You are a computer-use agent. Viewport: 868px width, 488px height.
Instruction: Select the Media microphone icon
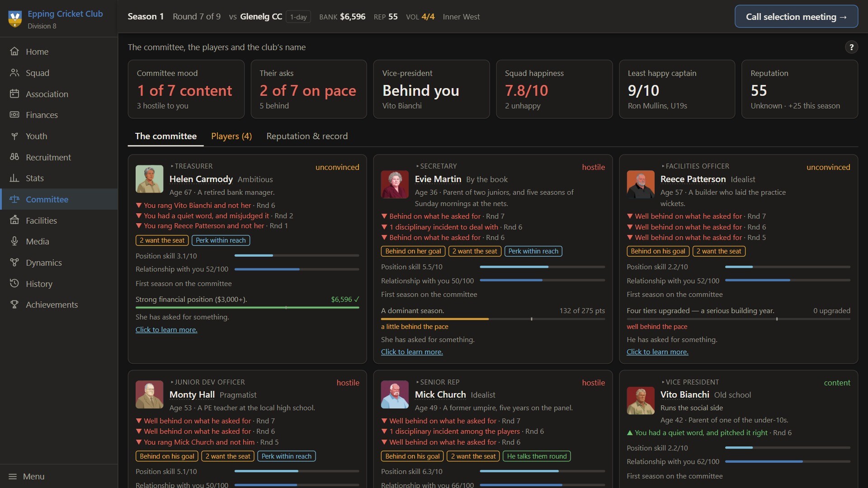click(x=14, y=241)
